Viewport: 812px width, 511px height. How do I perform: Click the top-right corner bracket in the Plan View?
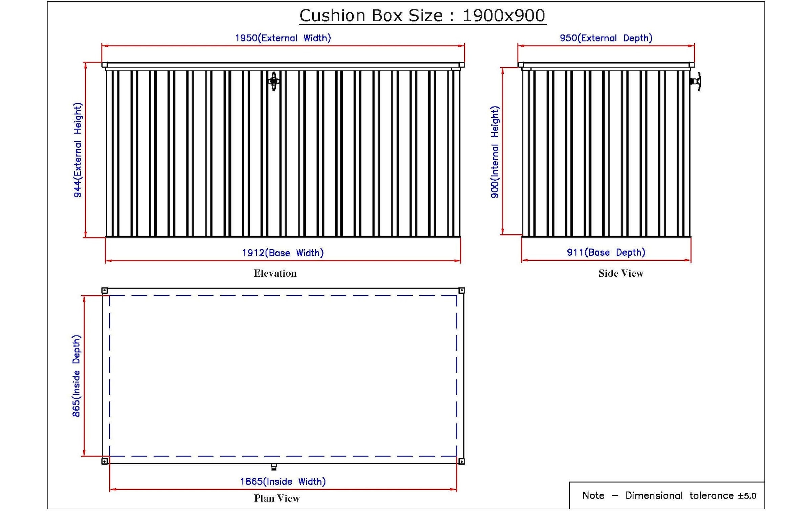click(461, 291)
